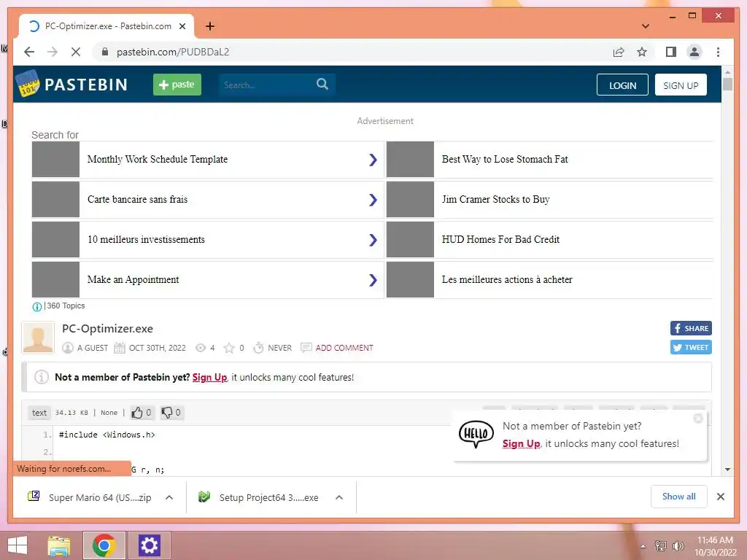Open the Chrome profile avatar icon

pyautogui.click(x=694, y=52)
